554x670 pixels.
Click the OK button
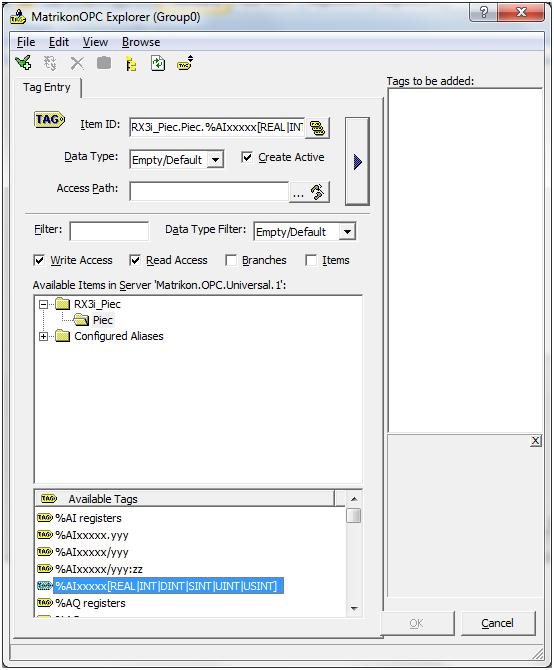point(416,623)
